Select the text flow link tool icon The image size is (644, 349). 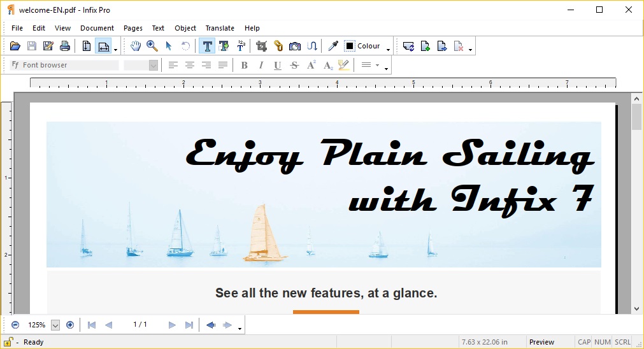(x=311, y=46)
